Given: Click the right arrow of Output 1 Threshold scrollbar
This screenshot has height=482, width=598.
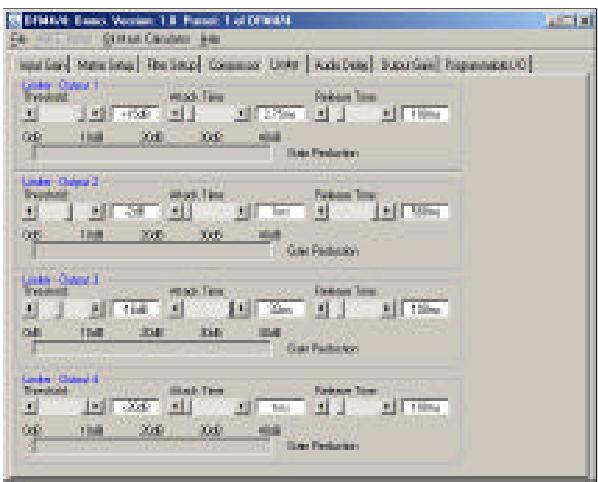Looking at the screenshot, I should [x=96, y=114].
